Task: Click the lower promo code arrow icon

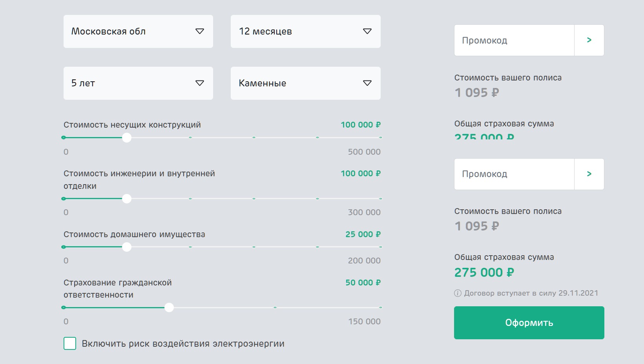Action: coord(589,174)
